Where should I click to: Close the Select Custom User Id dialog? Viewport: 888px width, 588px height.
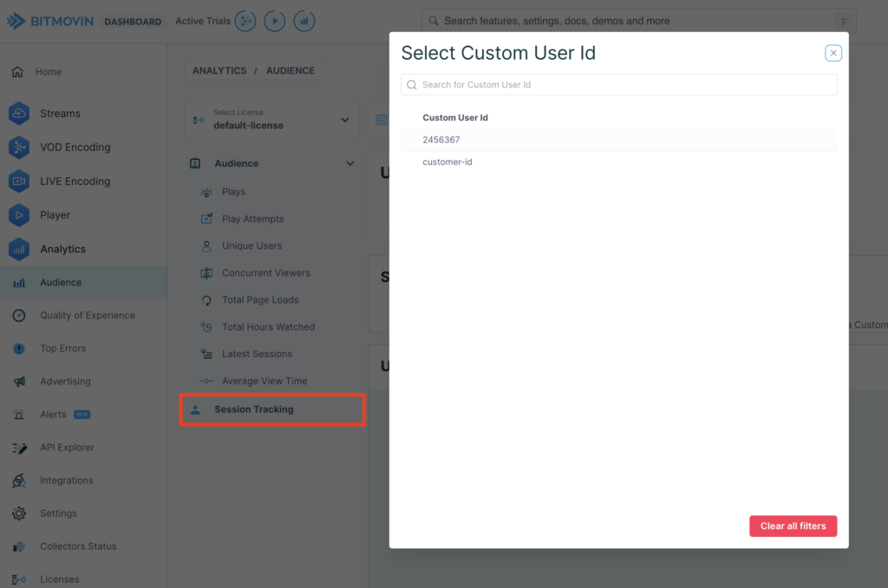833,53
